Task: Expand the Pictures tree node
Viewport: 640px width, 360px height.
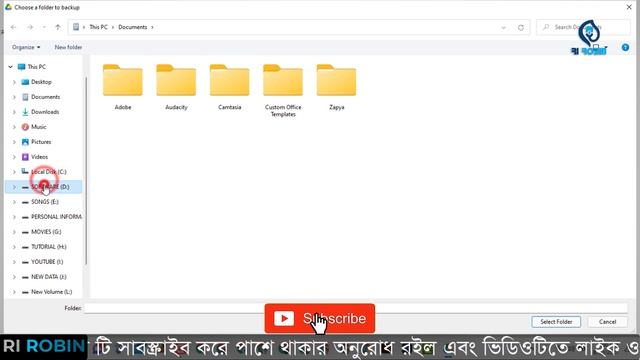Action: coord(14,142)
